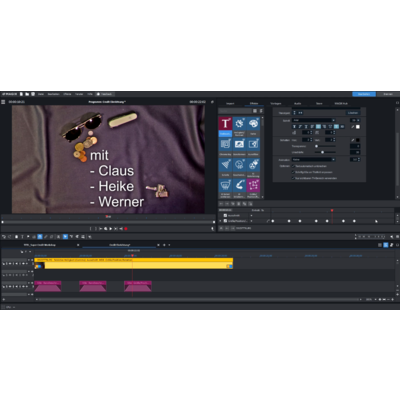Viewport: 400px width, 400px height.
Task: Click the blue button at top right
Action: click(x=364, y=94)
